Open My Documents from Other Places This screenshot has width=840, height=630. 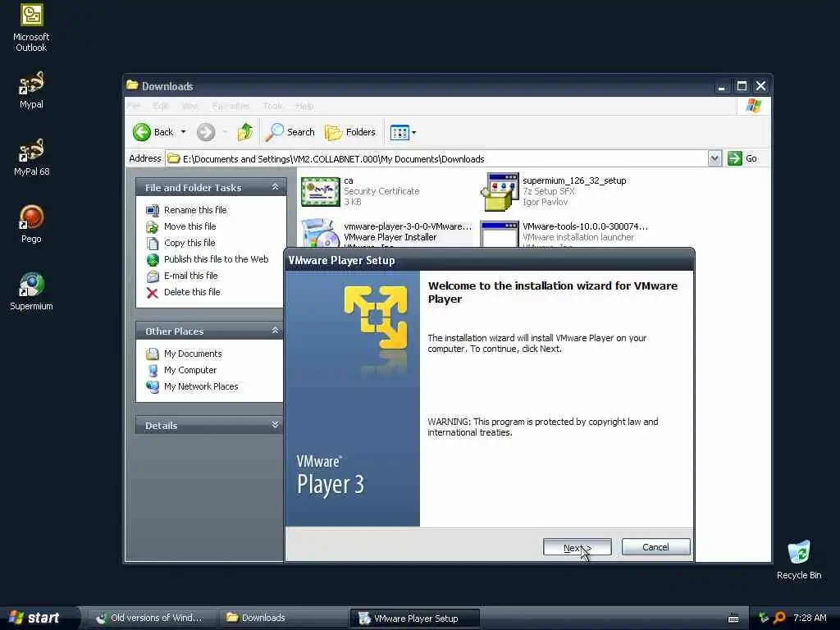[192, 354]
